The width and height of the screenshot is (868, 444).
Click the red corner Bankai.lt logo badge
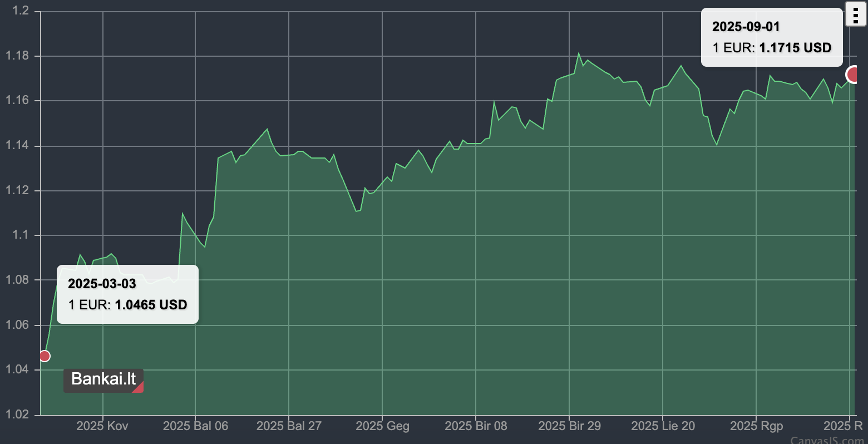point(103,380)
